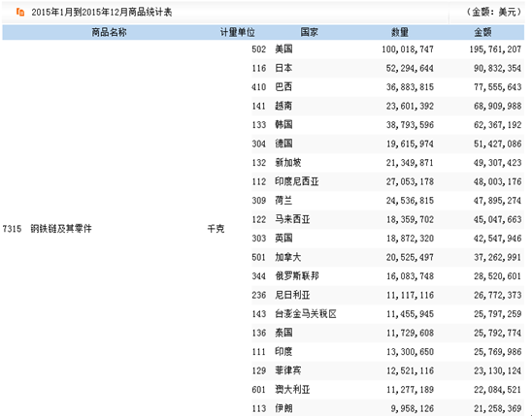Select the product name 钢铁链及其零件
The image size is (532, 416).
pos(61,229)
